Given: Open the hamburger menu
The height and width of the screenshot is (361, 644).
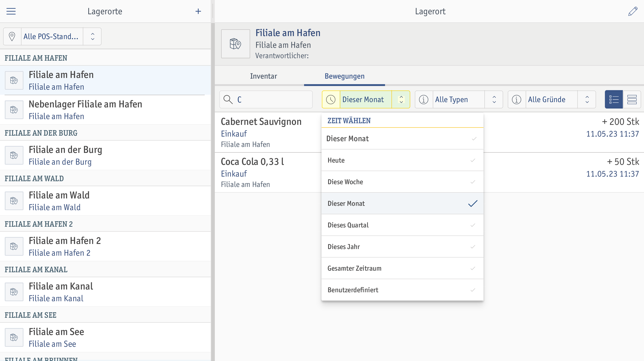Looking at the screenshot, I should 11,11.
